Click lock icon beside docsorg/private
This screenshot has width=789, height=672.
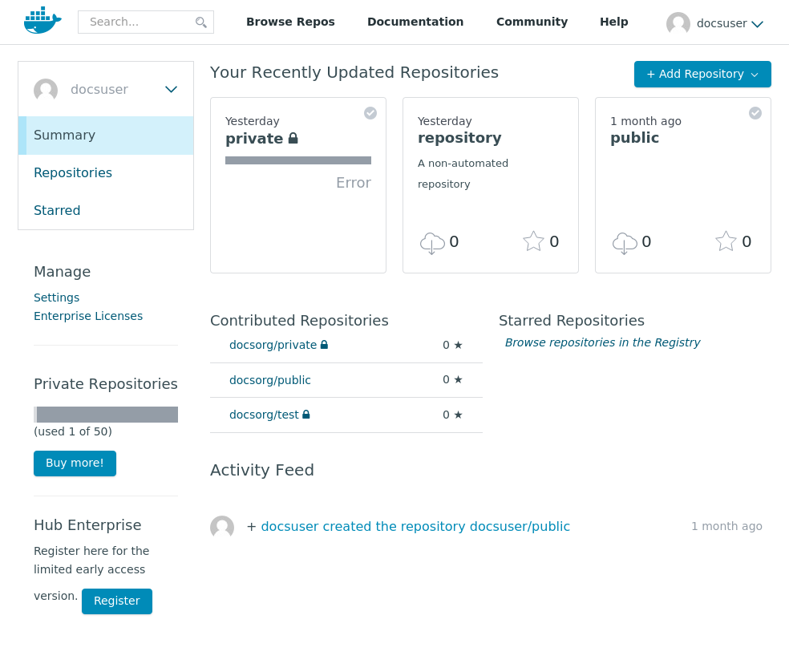point(324,345)
